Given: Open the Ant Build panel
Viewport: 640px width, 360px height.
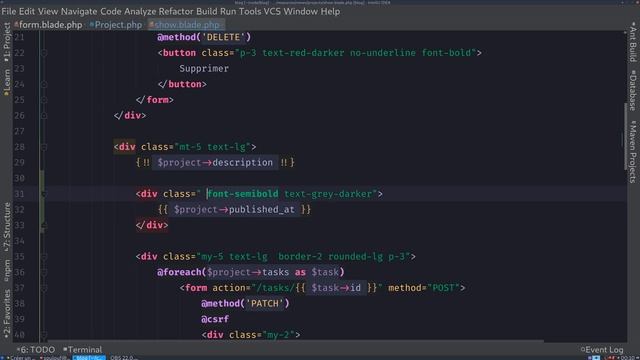Looking at the screenshot, I should click(x=633, y=42).
